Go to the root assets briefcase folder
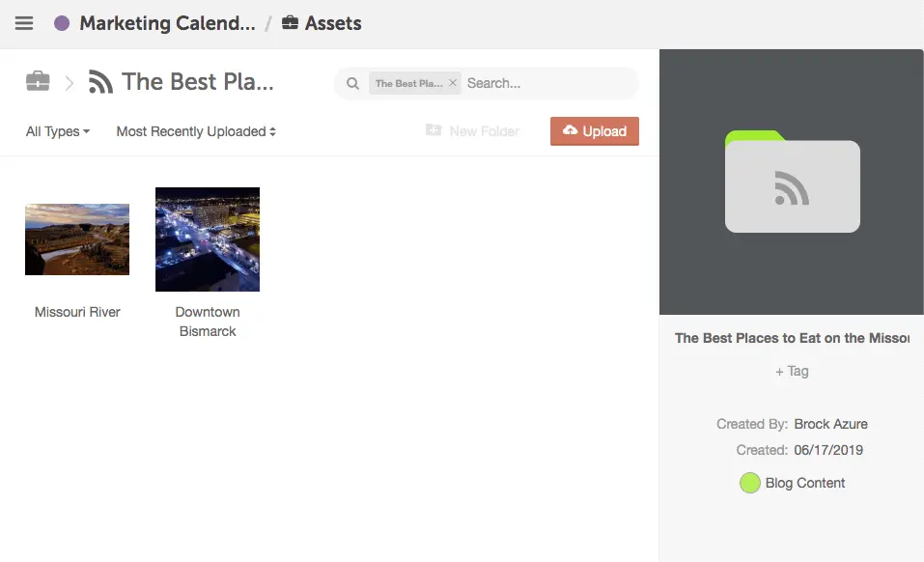The image size is (924, 562). 38,82
